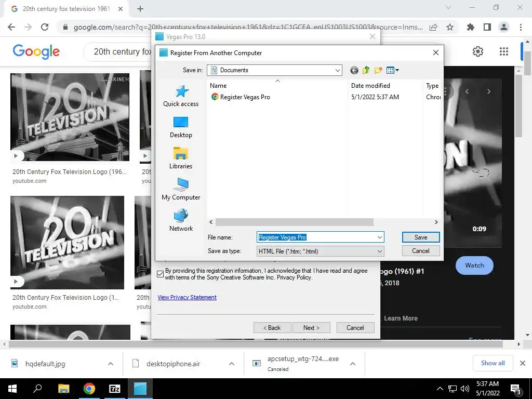Screen dimensions: 532x399
Task: Expand apcsetup_wtg exe download options chevron
Action: tap(353, 364)
